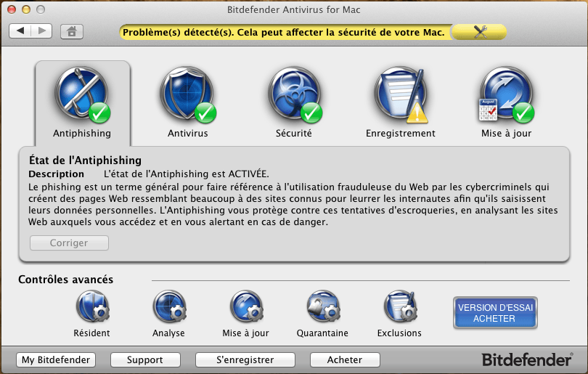Click the Corriger button
The width and height of the screenshot is (588, 374).
69,243
